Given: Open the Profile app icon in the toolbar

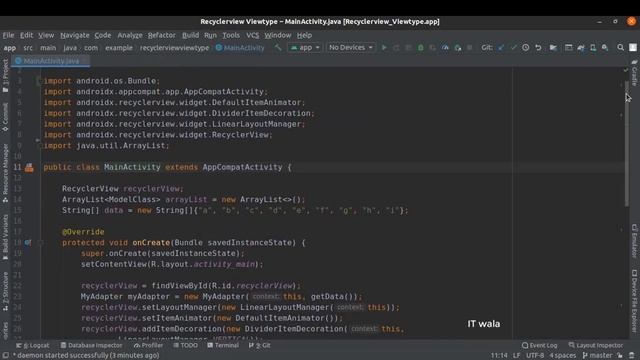Looking at the screenshot, I should 445,48.
